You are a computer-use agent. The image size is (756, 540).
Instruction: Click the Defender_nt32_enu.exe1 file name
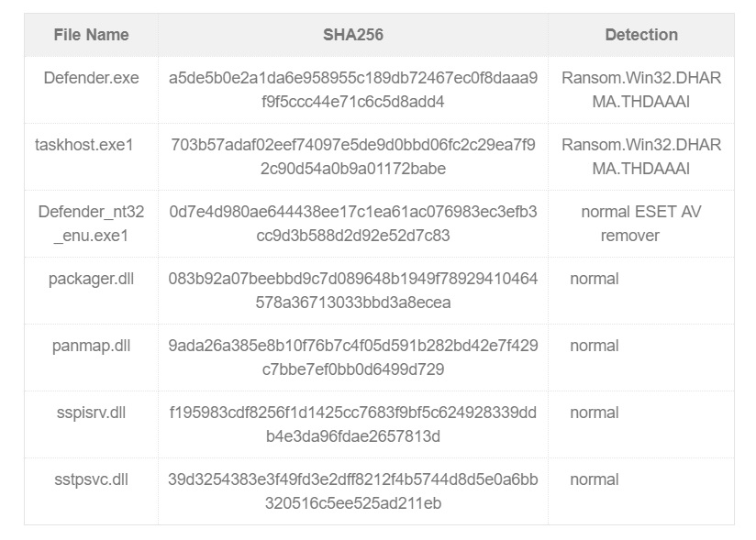click(x=91, y=224)
